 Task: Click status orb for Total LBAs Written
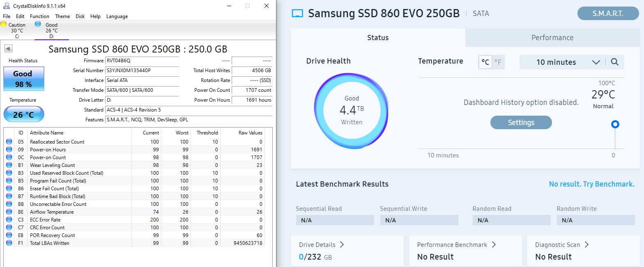coord(9,243)
